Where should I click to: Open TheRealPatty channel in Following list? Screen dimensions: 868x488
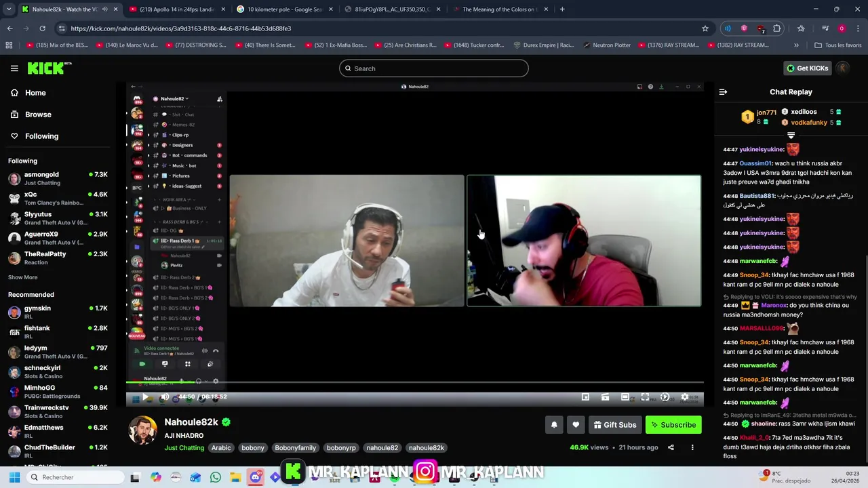[58, 258]
